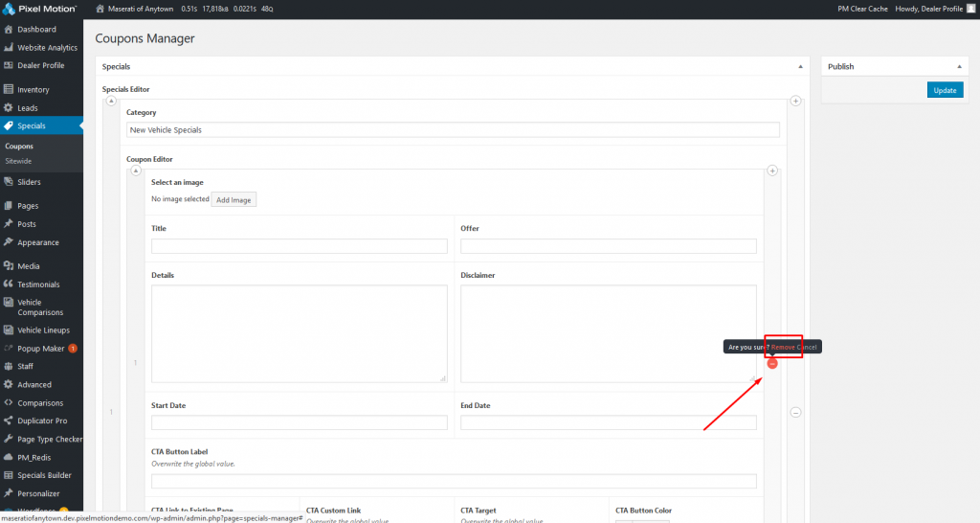Open the Coupons submenu link
Image resolution: width=980 pixels, height=523 pixels.
pos(19,147)
